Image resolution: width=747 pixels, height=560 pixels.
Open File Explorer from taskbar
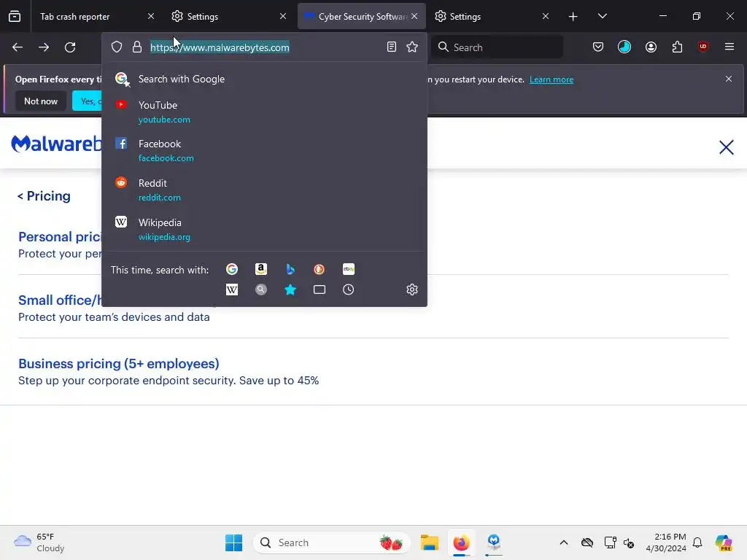(429, 542)
